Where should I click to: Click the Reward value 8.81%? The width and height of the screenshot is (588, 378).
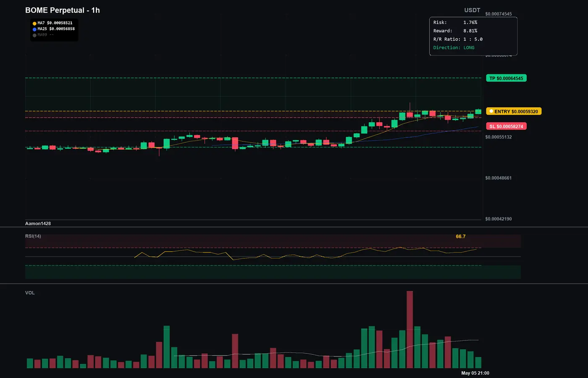click(470, 31)
